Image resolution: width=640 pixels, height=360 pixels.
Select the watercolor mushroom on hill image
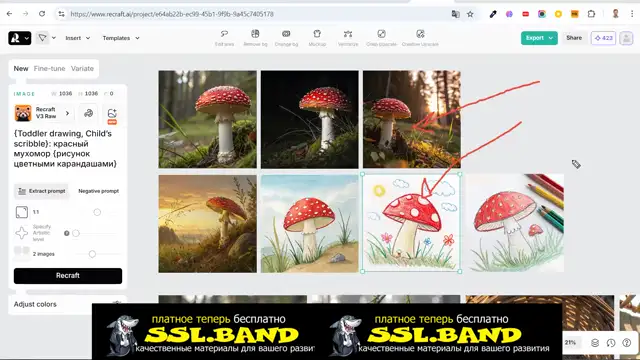coord(310,224)
